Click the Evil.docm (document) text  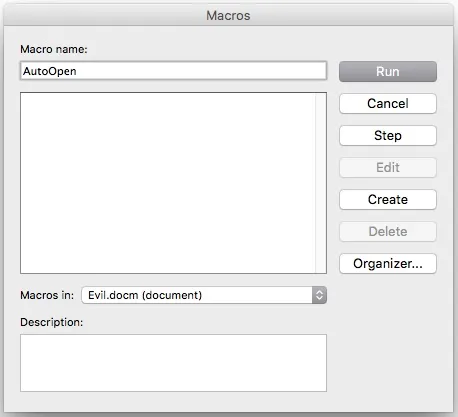pos(145,295)
